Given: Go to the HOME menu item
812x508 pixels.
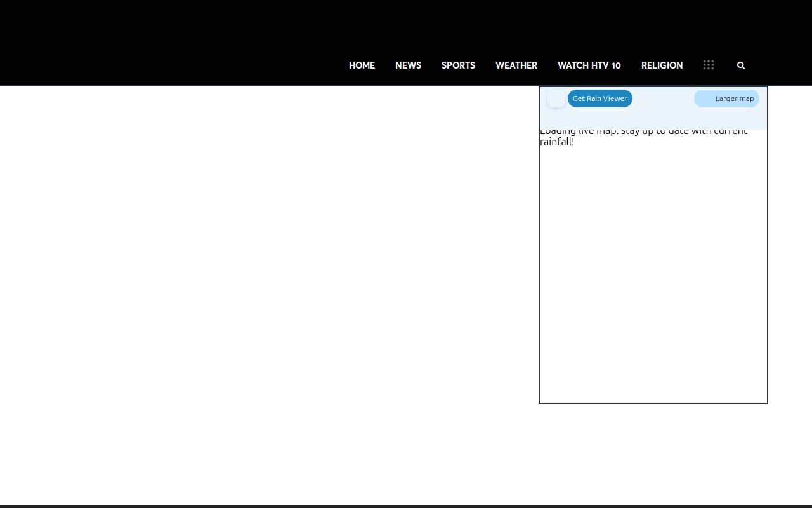Looking at the screenshot, I should [362, 65].
